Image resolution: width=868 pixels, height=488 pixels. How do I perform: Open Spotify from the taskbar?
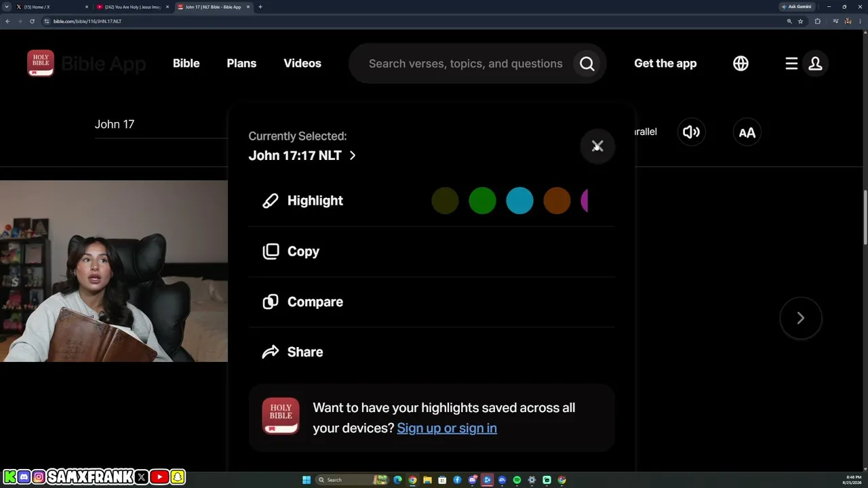point(517,480)
